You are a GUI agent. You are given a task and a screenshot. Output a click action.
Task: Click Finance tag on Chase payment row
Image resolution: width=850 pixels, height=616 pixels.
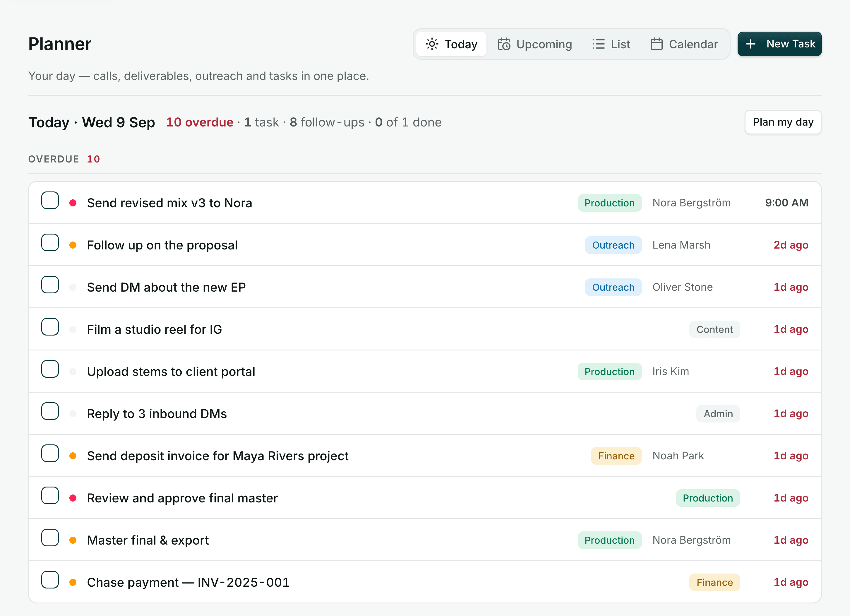[715, 583]
